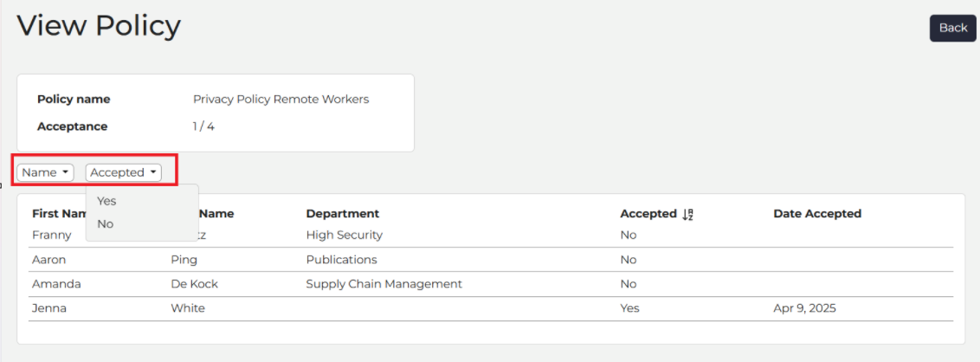This screenshot has height=362, width=980.
Task: Click the Apr 9, 2025 accepted date
Action: [x=804, y=308]
